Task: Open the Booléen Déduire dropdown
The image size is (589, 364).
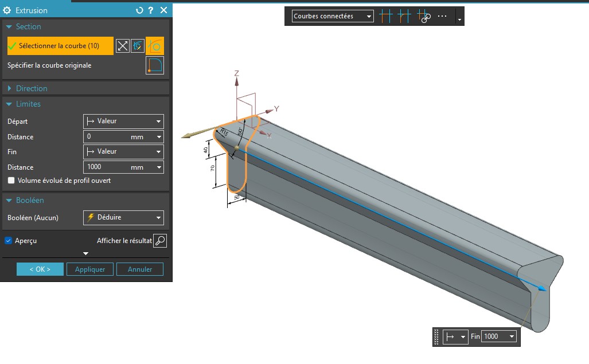Action: pos(123,217)
